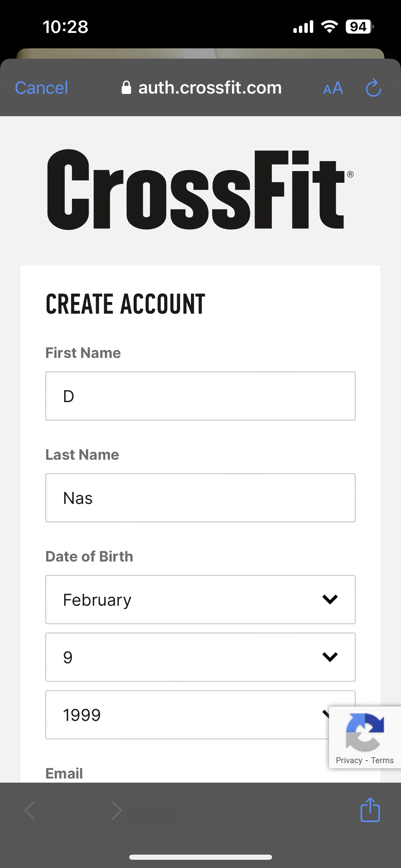Open the reCAPTCHA Privacy link
401x868 pixels.
point(349,760)
